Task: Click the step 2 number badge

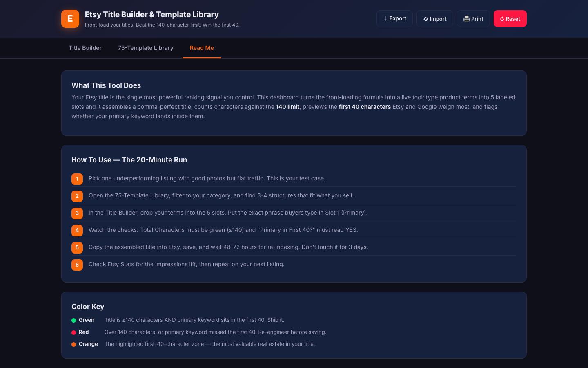Action: tap(77, 196)
